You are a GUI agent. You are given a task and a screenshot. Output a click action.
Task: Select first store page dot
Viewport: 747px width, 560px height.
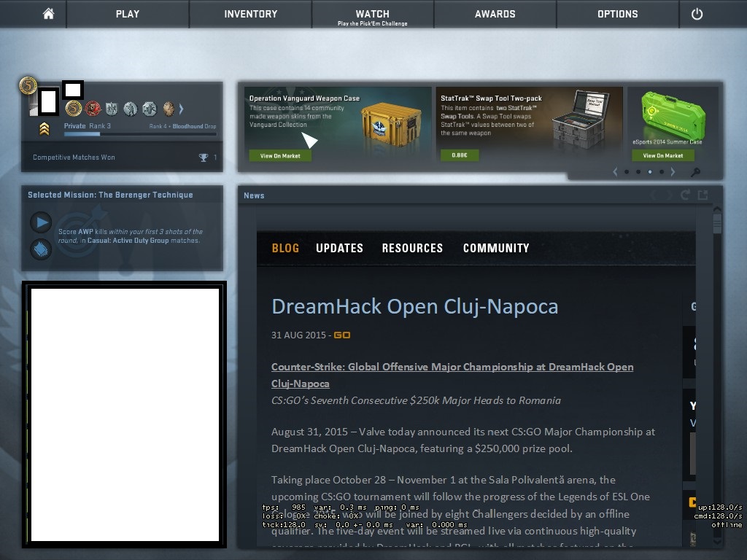pos(627,172)
